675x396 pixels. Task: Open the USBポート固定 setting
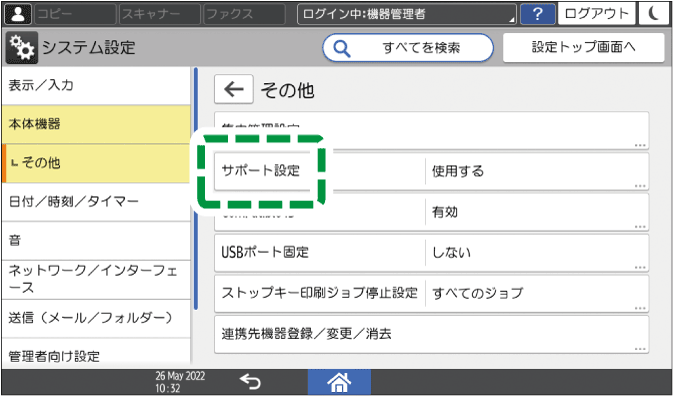pyautogui.click(x=431, y=252)
